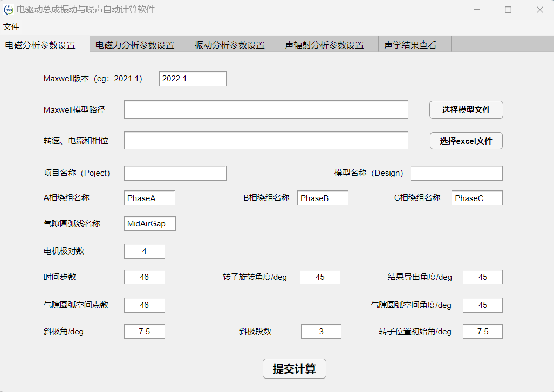Click the A相绕组名称 field containing PhaseA
Screen dimensions: 554x392
(x=149, y=198)
